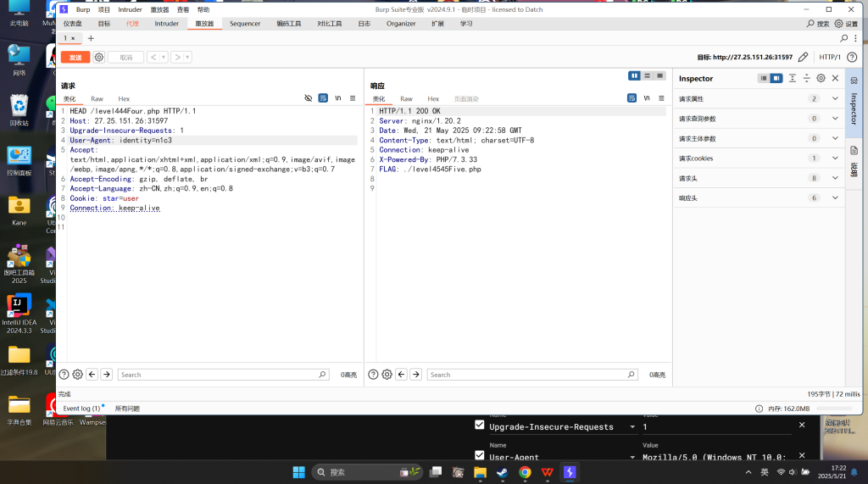Viewport: 868px width, 484px height.
Task: Select the response Hex view tab
Action: coord(433,98)
